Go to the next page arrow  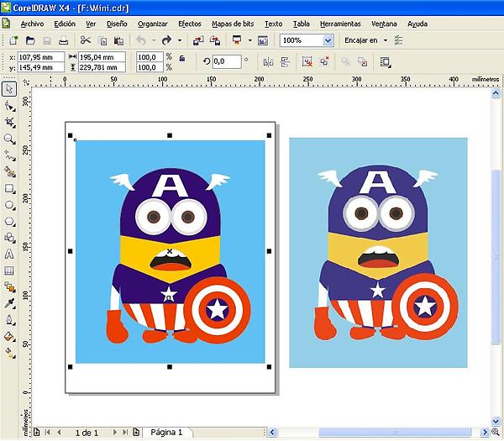[114, 433]
